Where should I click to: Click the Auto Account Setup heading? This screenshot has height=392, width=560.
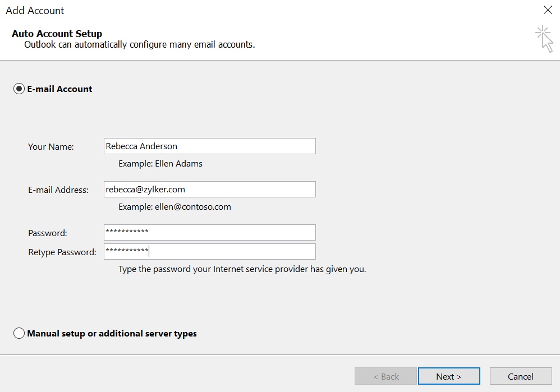click(x=57, y=34)
